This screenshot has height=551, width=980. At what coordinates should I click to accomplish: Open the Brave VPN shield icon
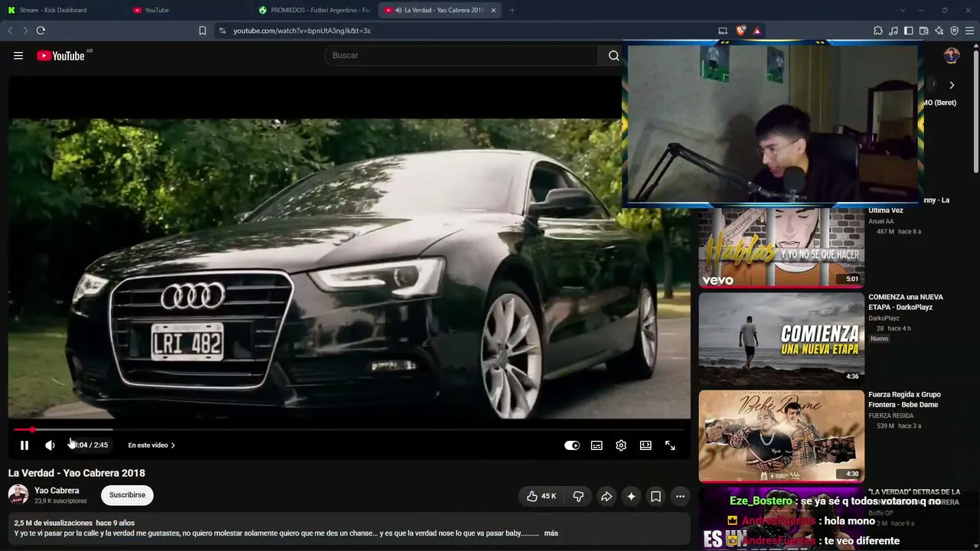pyautogui.click(x=955, y=31)
